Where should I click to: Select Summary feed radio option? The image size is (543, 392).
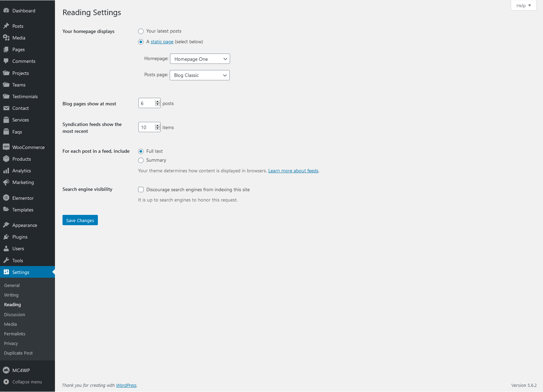[141, 160]
